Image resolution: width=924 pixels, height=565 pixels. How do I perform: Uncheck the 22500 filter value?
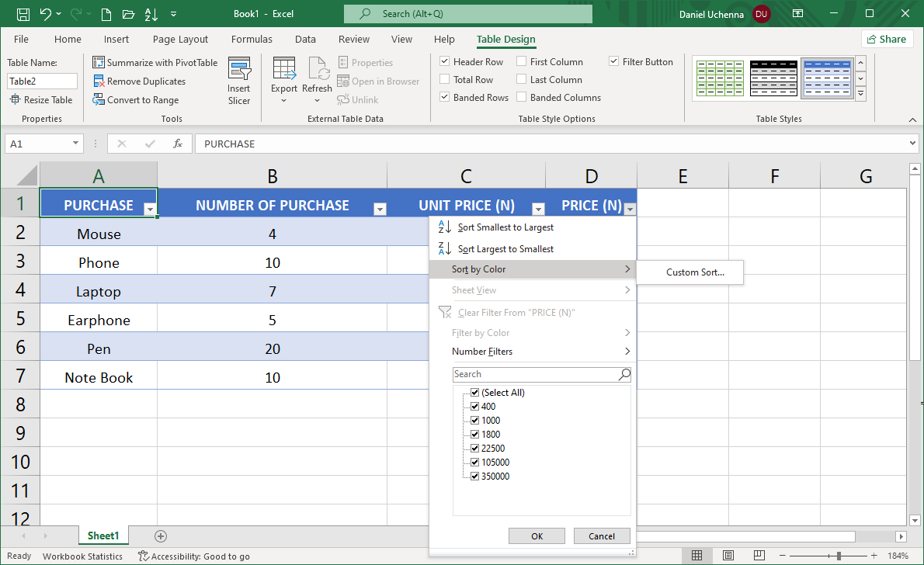click(475, 448)
